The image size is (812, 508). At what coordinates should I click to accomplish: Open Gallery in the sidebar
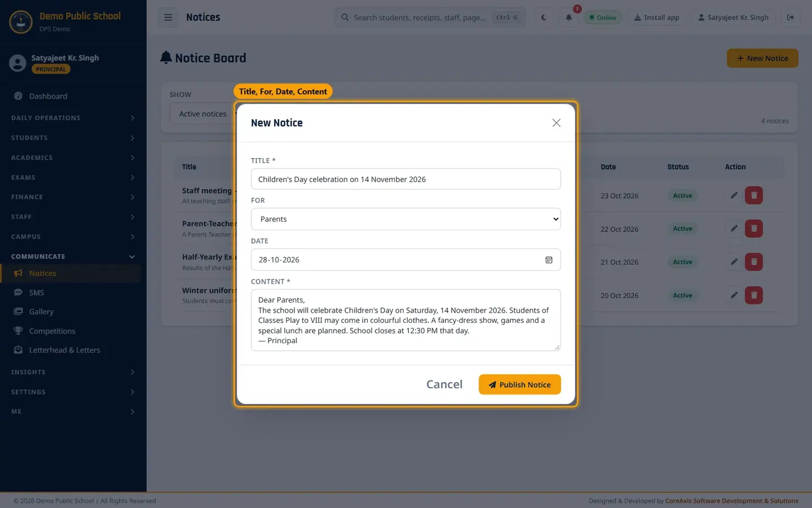[70, 312]
